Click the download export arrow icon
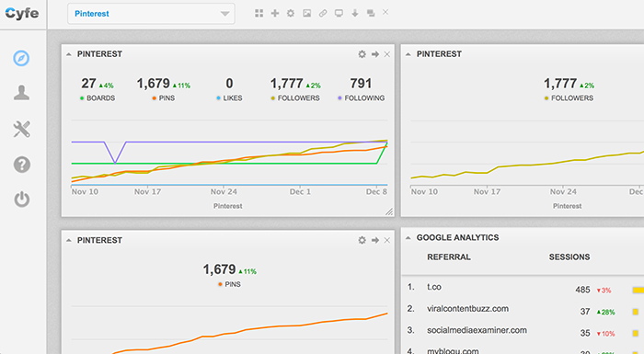The width and height of the screenshot is (644, 354). (x=355, y=13)
